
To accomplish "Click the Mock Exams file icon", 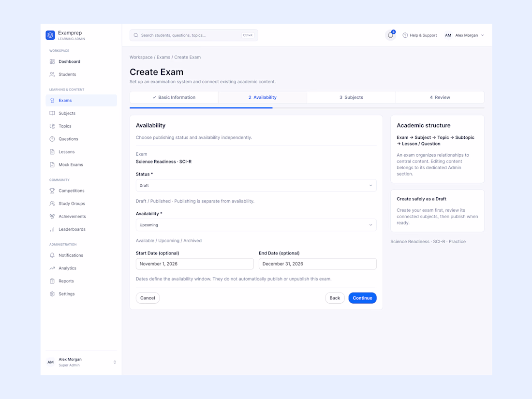I will [52, 165].
